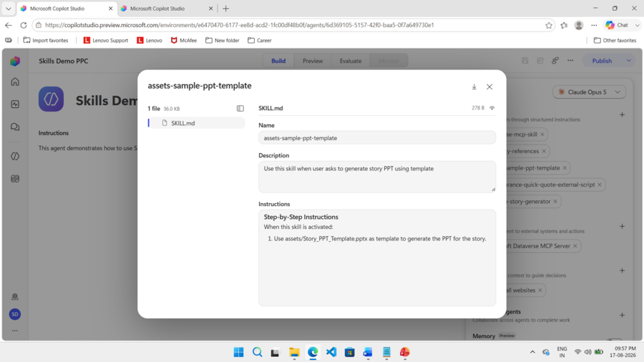The height and width of the screenshot is (362, 644).
Task: Open the chat conversations sidebar icon
Action: 15,127
